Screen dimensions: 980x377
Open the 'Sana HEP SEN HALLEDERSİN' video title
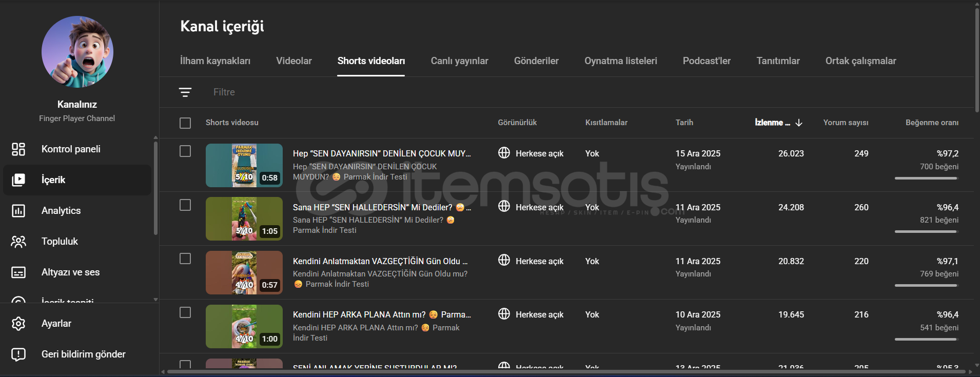[373, 207]
